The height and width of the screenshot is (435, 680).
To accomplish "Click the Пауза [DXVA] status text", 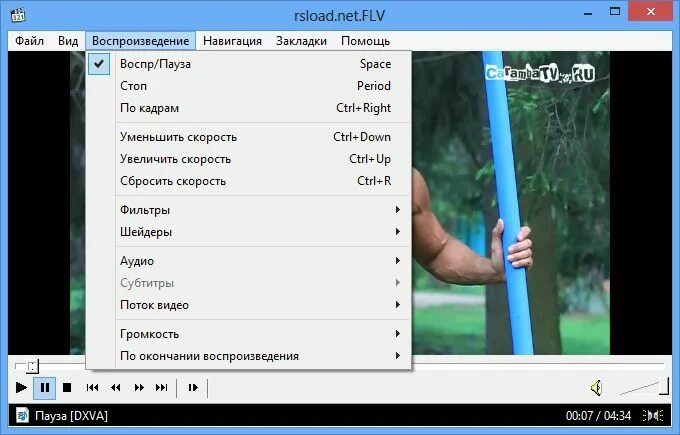I will [72, 415].
